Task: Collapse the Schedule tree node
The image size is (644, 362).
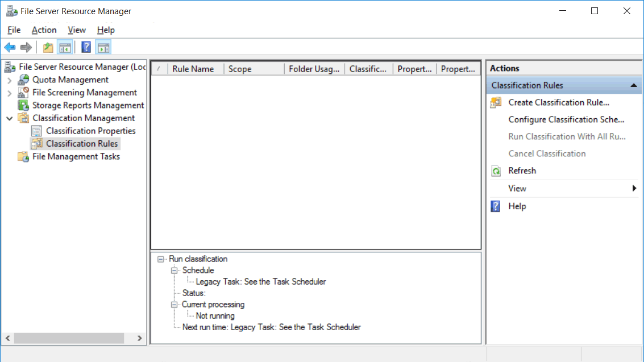Action: click(x=174, y=271)
